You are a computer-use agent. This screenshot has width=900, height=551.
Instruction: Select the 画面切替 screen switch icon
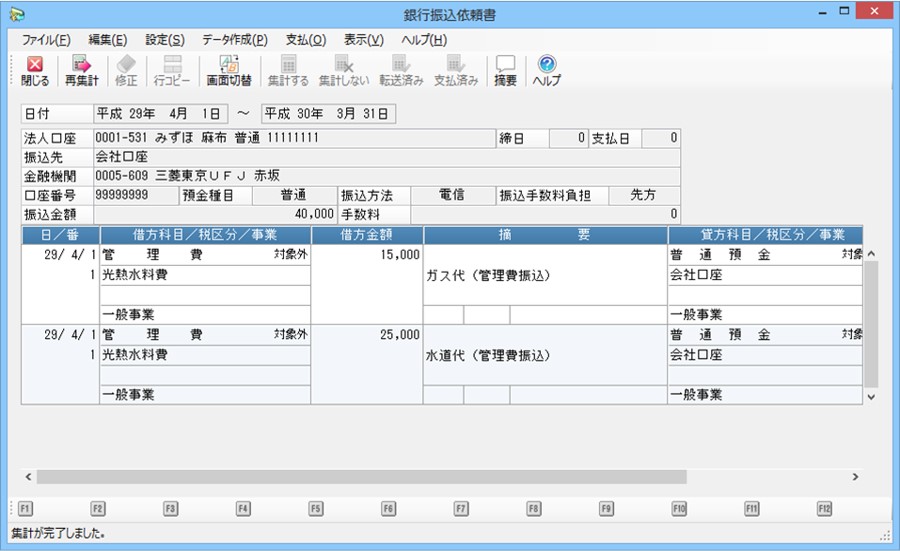point(229,70)
